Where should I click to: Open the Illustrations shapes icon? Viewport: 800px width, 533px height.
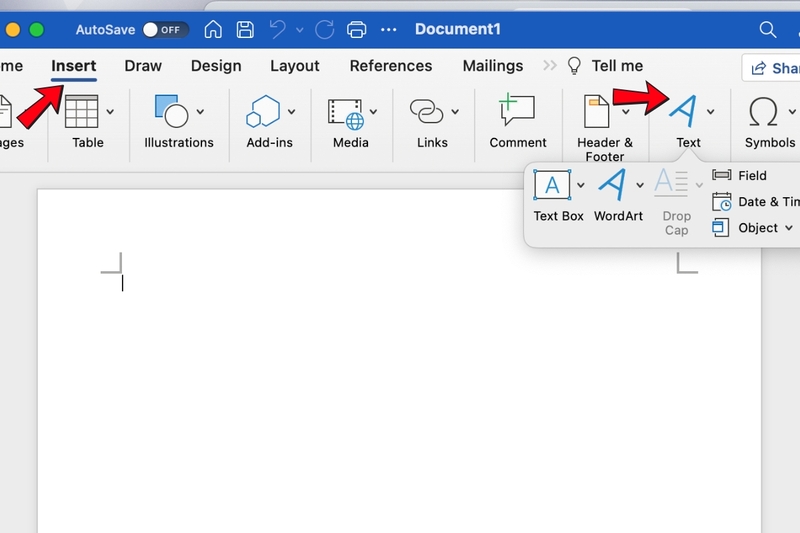pyautogui.click(x=171, y=111)
